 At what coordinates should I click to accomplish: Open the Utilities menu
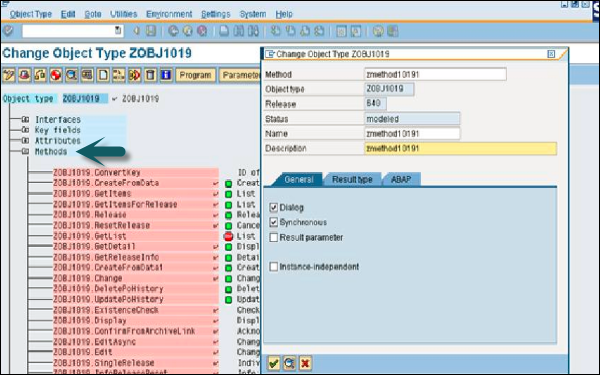pos(124,14)
